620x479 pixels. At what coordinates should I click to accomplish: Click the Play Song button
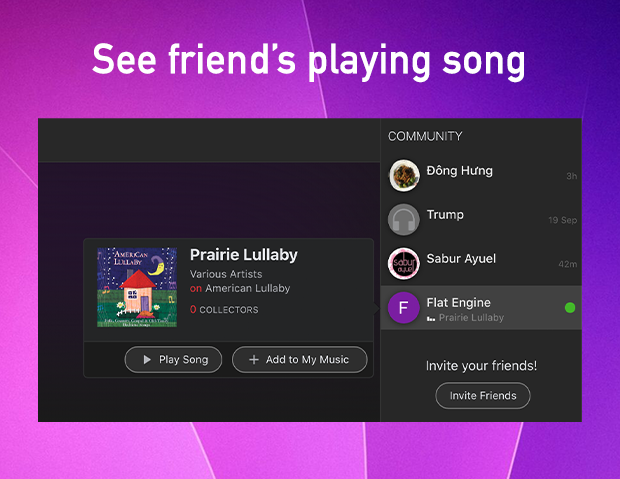click(x=173, y=360)
